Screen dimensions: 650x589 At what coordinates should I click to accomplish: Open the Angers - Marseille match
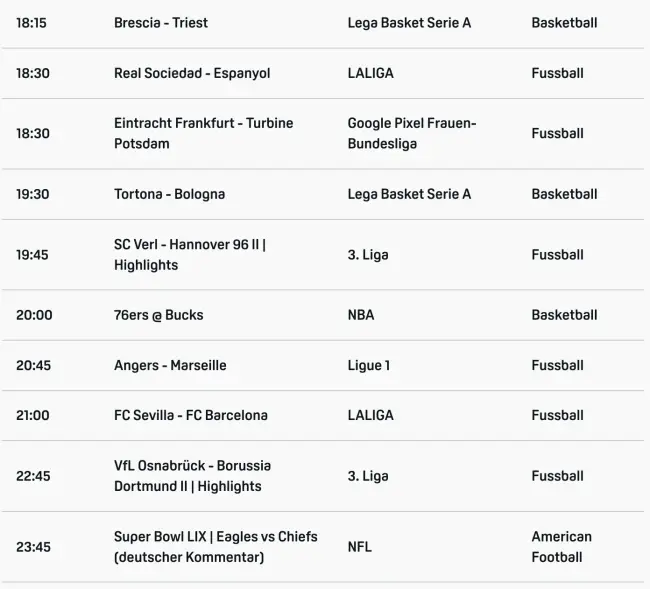point(170,365)
